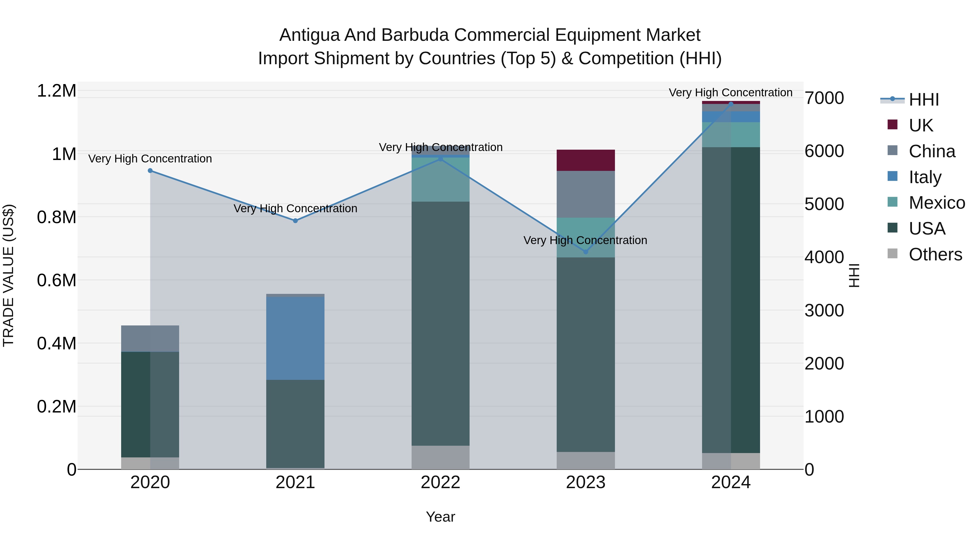Click the Italy bar segment in 2021
The height and width of the screenshot is (551, 980).
(x=295, y=338)
